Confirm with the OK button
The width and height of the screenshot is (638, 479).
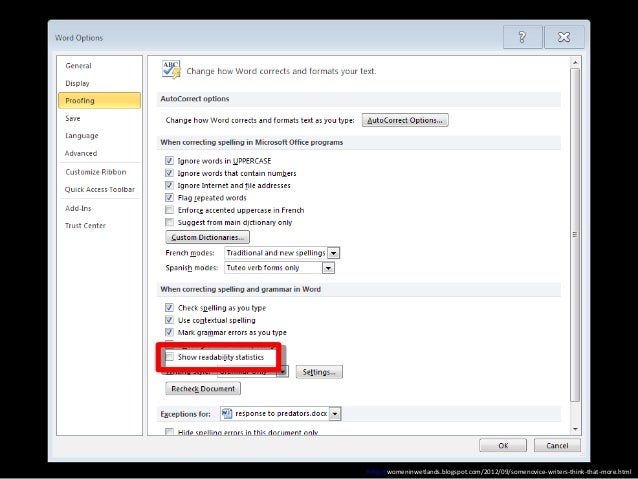[503, 445]
